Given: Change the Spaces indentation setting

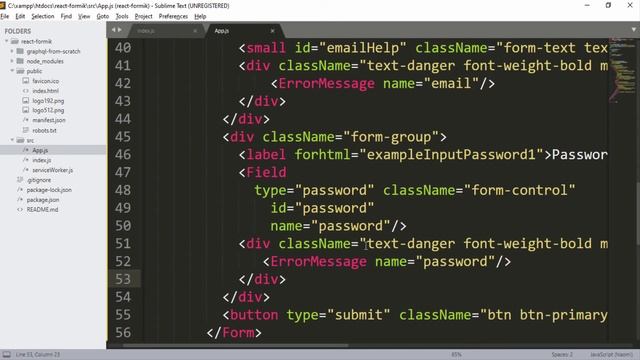Looking at the screenshot, I should tap(562, 354).
